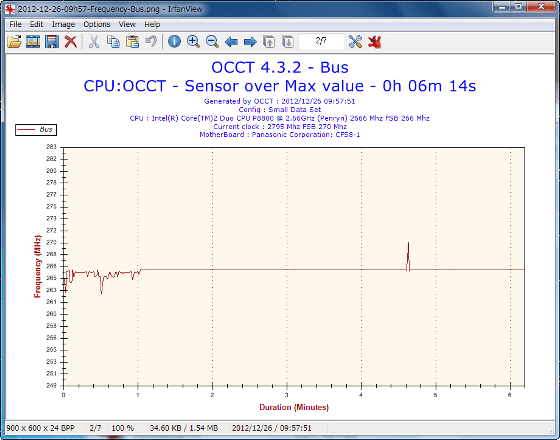Click the Undo arrow icon

tap(151, 41)
